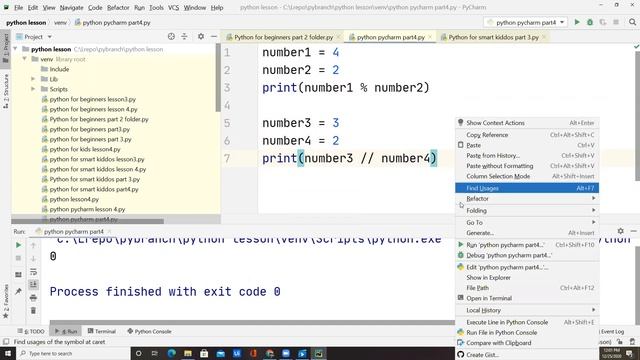Click the up stack trace arrow in Run panel

33,245
